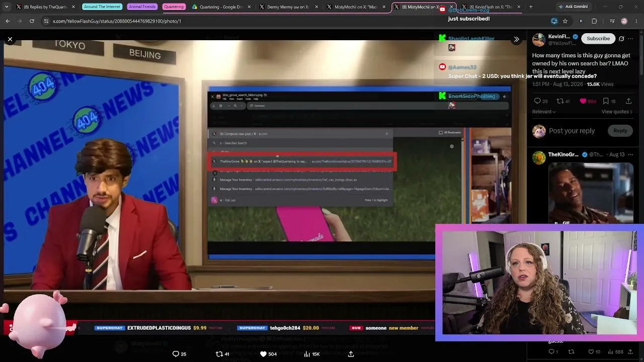This screenshot has width=644, height=362.
Task: View the bottom comment's 588 views
Action: 615,351
